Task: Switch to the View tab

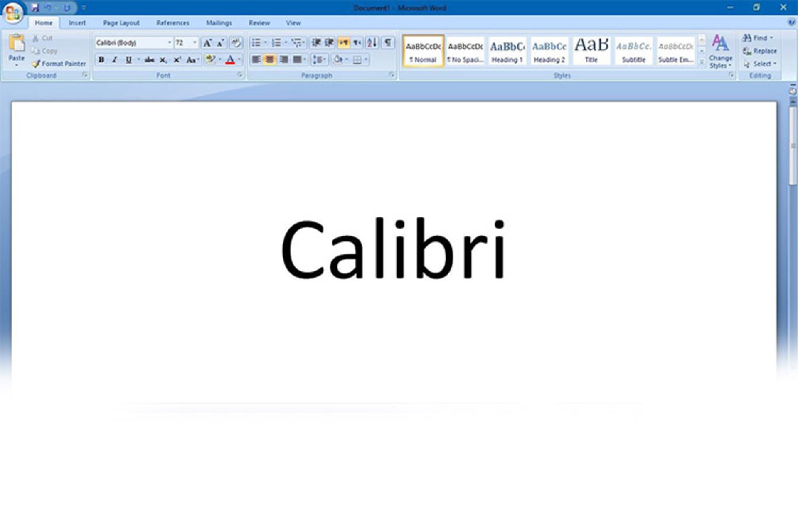Action: coord(293,23)
